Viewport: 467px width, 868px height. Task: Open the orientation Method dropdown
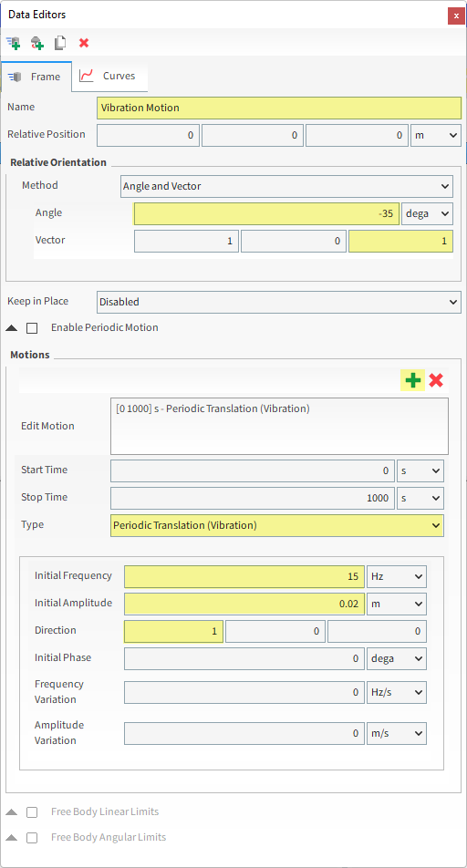coord(286,187)
